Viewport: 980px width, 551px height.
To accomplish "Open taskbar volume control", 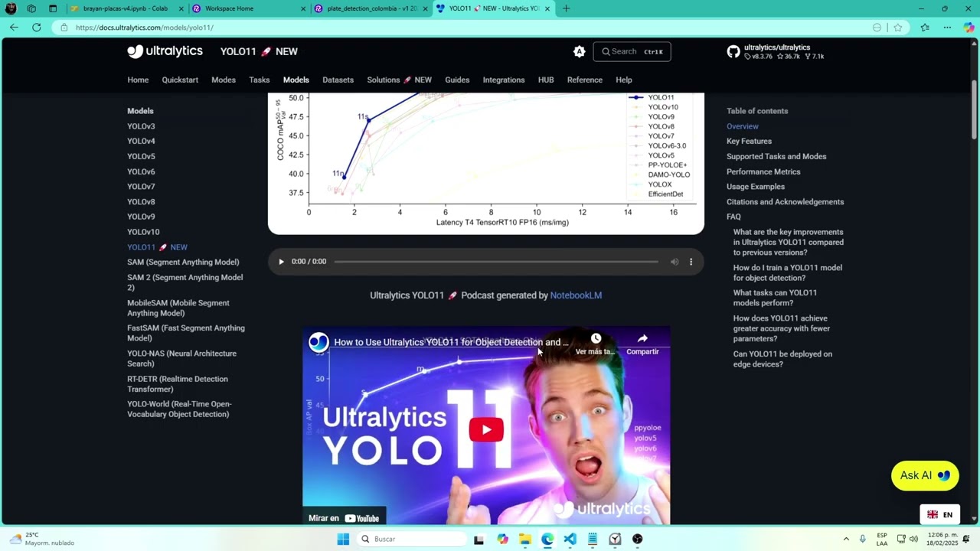I will tap(913, 539).
